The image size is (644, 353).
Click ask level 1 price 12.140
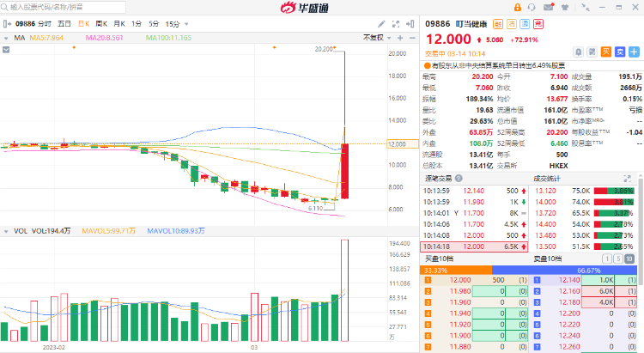(569, 280)
